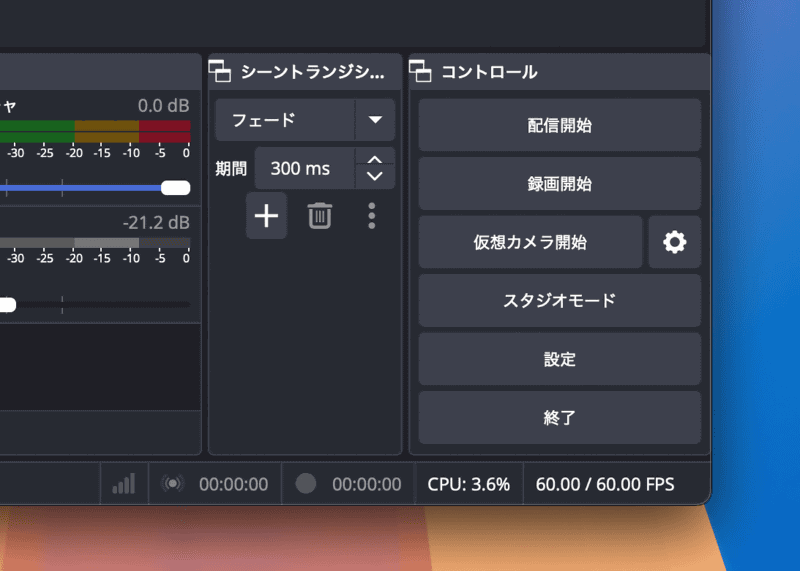This screenshot has width=800, height=571.
Task: Open 設定 from the controls panel
Action: click(560, 359)
